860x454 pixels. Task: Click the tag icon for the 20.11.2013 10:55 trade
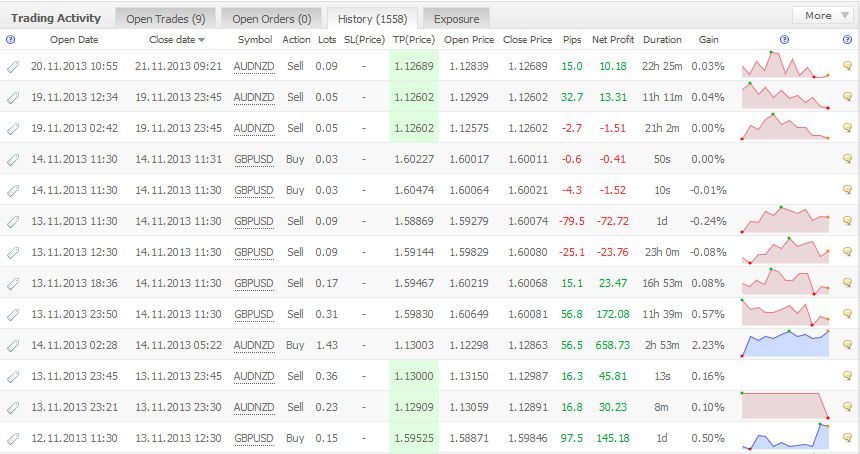(12, 66)
